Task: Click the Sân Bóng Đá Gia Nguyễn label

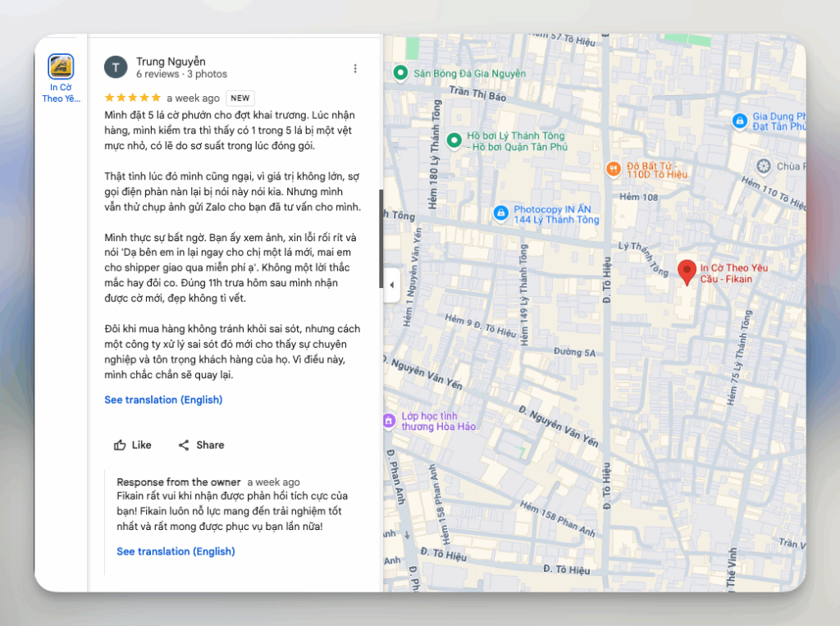Action: 469,73
